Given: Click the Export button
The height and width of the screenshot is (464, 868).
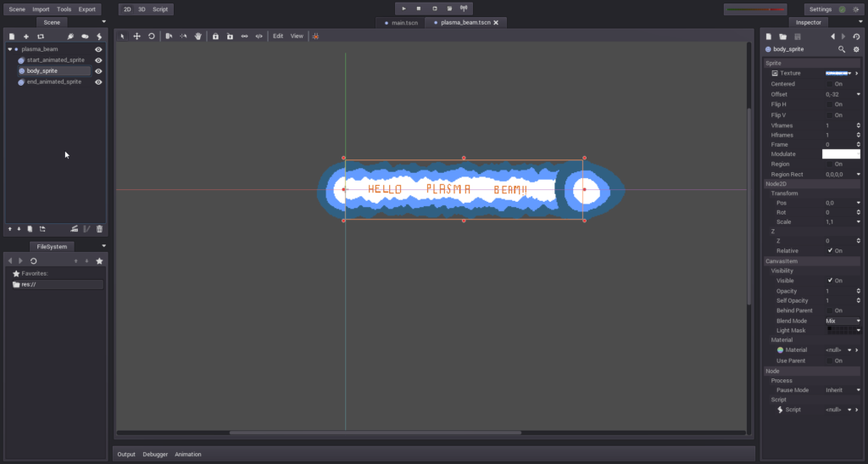Looking at the screenshot, I should tap(87, 9).
